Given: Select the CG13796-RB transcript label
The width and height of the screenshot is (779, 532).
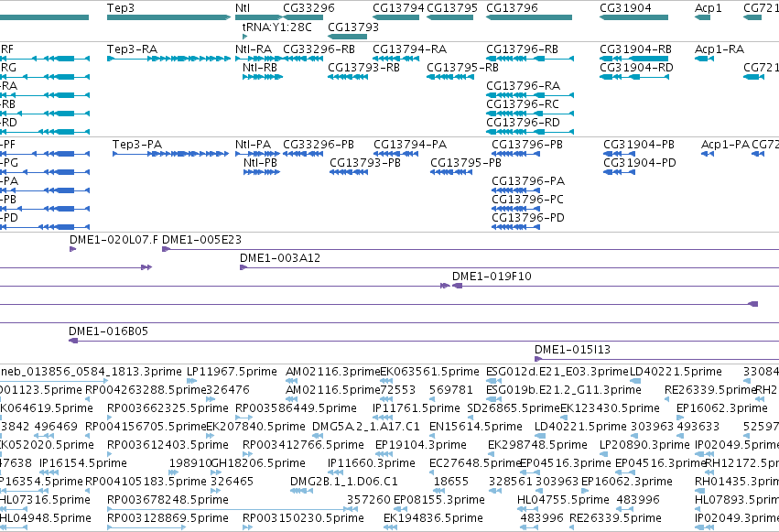Looking at the screenshot, I should point(522,49).
